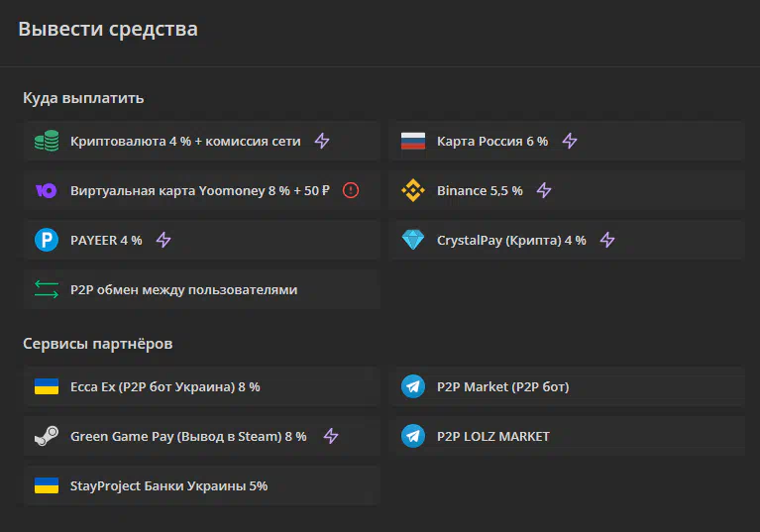Open P2P LOLZ MARKET partner service
The height and width of the screenshot is (532, 760).
click(x=568, y=436)
